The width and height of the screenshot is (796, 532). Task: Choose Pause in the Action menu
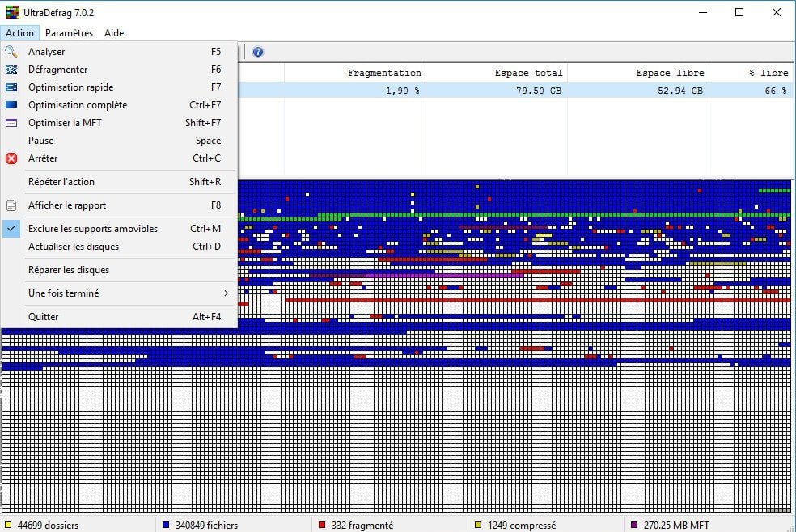click(41, 141)
